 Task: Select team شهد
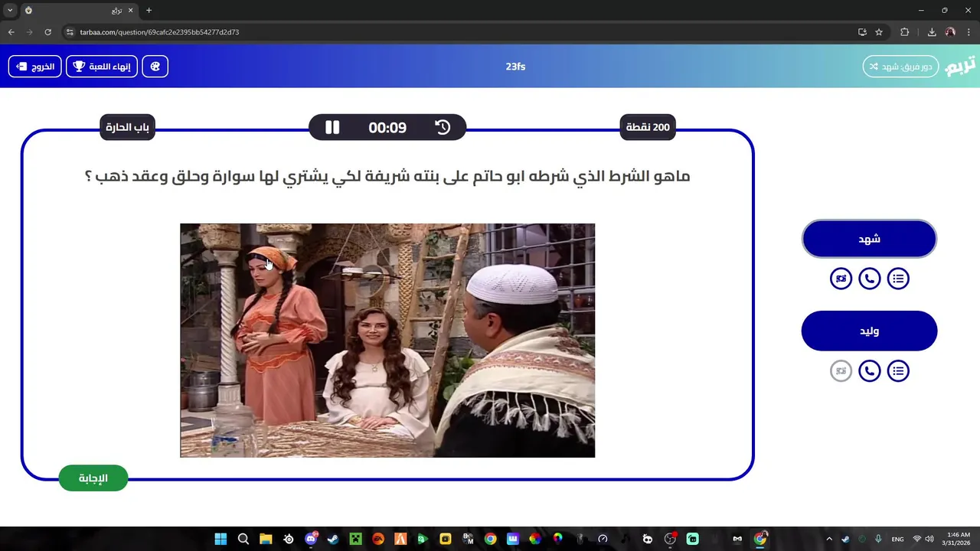tap(869, 240)
